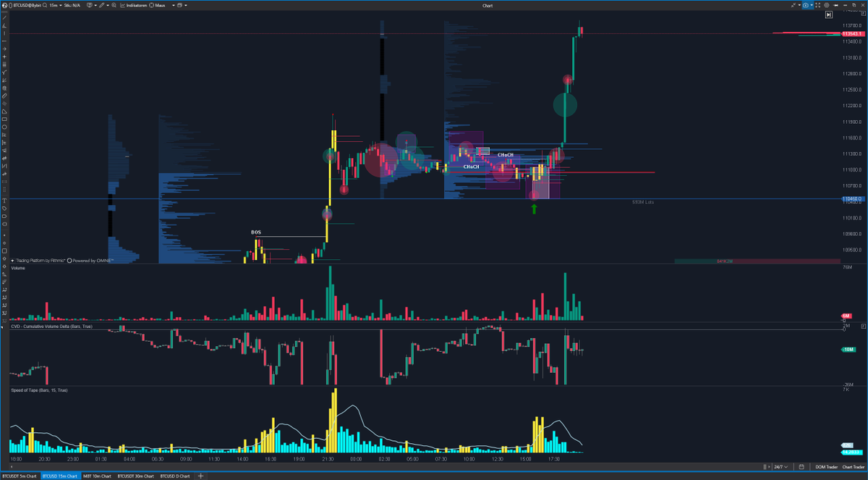Click the window layout icon in top toolbar
This screenshot has height=480, width=868.
[x=179, y=6]
